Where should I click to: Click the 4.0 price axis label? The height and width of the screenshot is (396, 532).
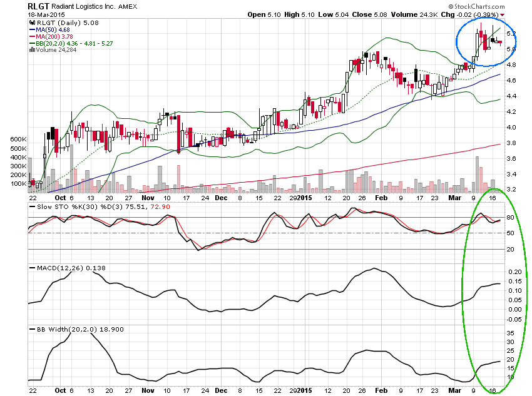(x=511, y=128)
